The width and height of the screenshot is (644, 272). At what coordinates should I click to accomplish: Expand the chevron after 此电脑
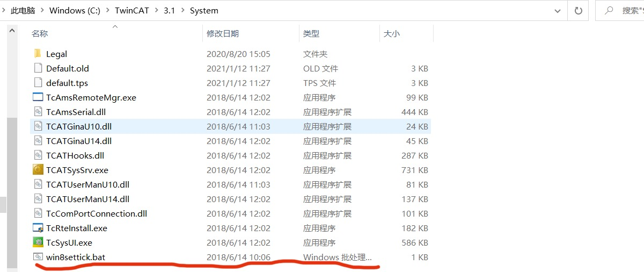point(41,11)
